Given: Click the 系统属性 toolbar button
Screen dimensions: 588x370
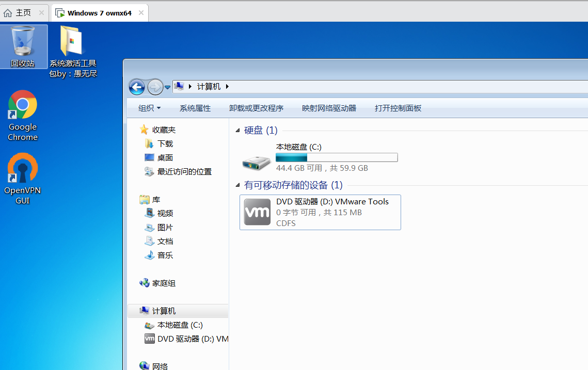Looking at the screenshot, I should 195,108.
